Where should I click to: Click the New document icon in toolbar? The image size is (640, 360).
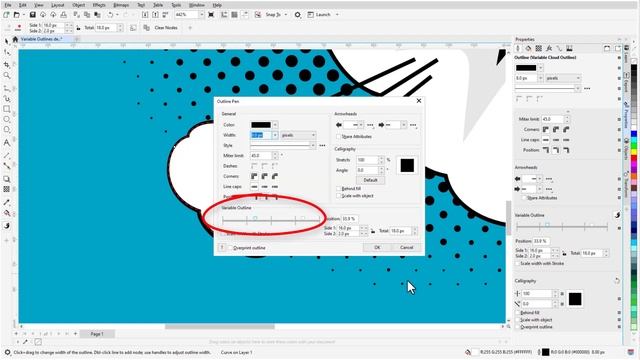pos(6,15)
